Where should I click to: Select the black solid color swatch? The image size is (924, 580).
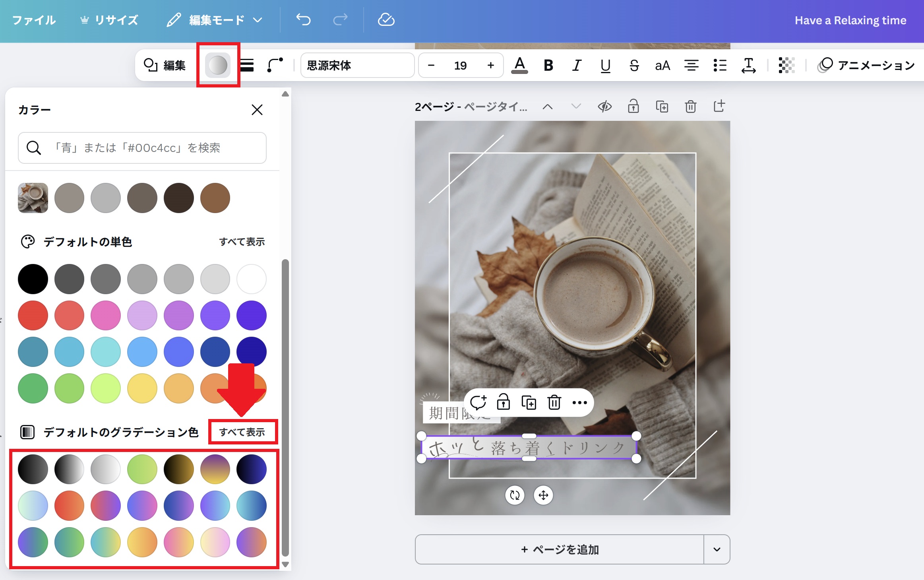pyautogui.click(x=33, y=279)
